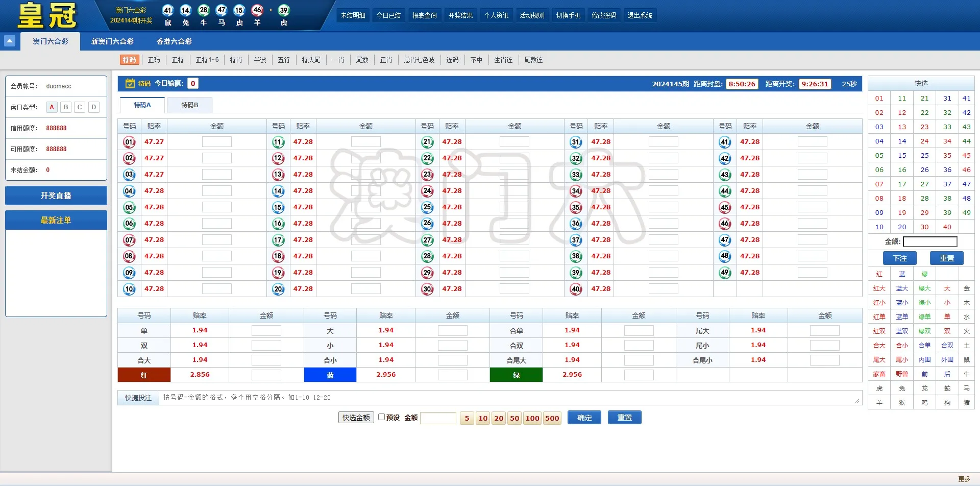Enable the 预设 checkbox

381,417
